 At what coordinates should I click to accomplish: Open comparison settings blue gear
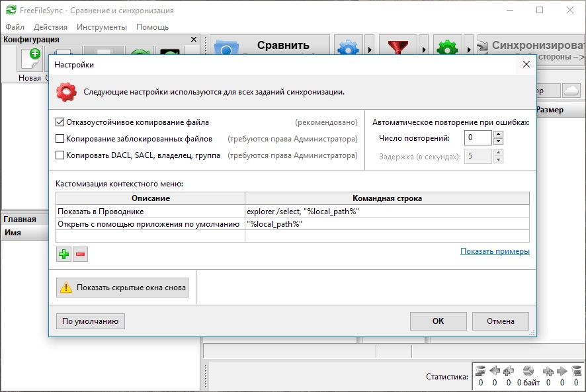click(349, 46)
